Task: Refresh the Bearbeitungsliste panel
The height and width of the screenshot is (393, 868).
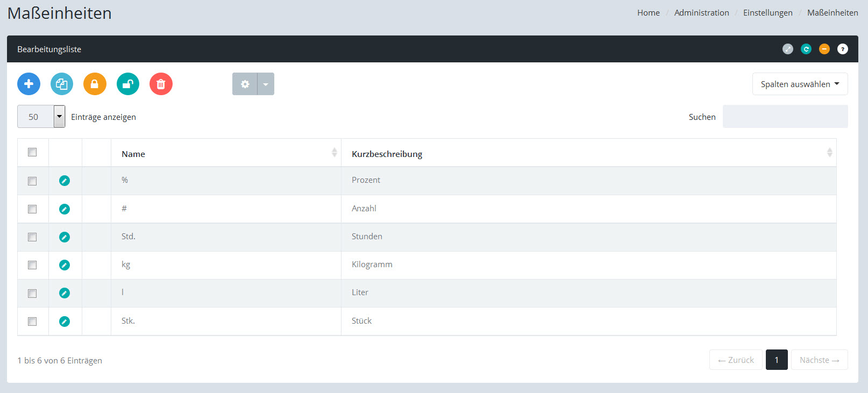Action: tap(806, 49)
